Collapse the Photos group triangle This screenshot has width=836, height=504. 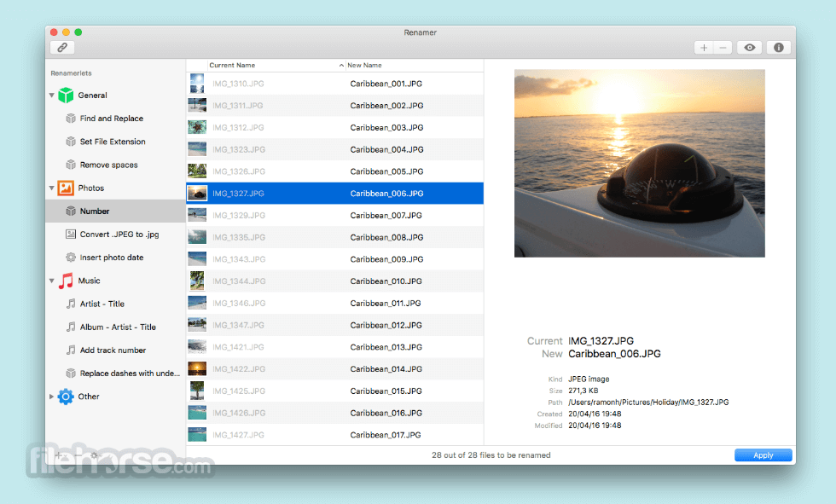pos(52,188)
